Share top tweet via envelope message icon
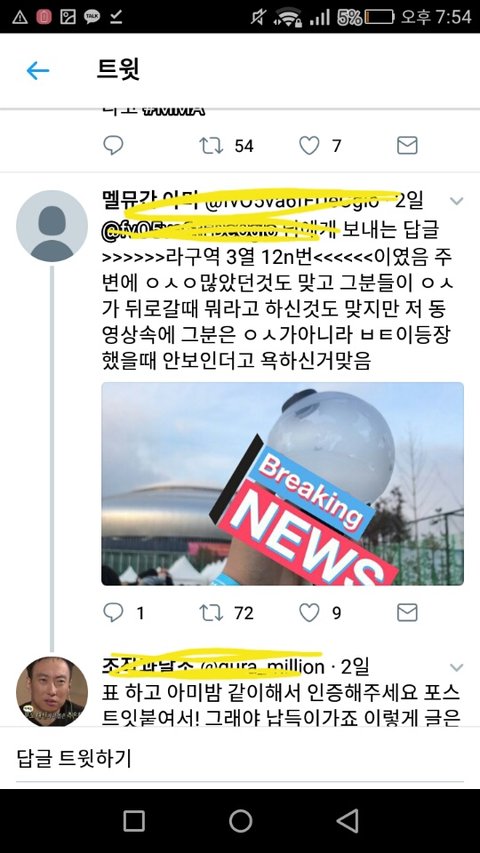 point(407,145)
